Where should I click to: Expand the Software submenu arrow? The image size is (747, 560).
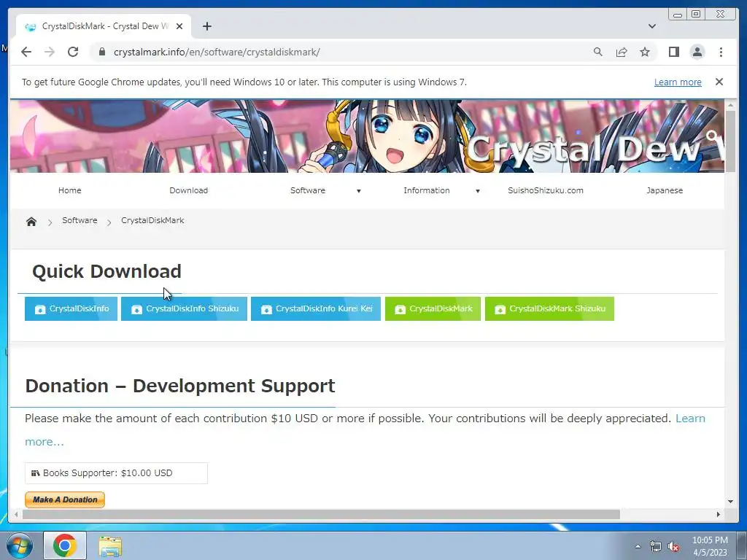pos(359,191)
